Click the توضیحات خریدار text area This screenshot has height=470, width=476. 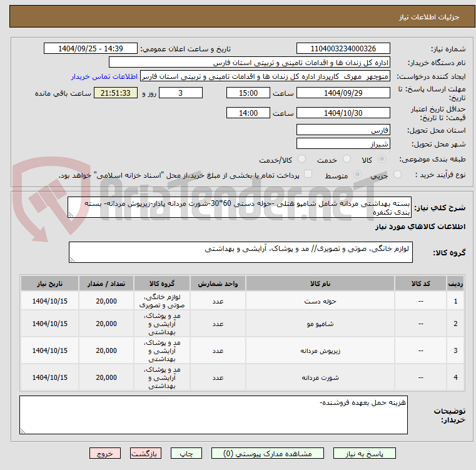click(x=213, y=415)
